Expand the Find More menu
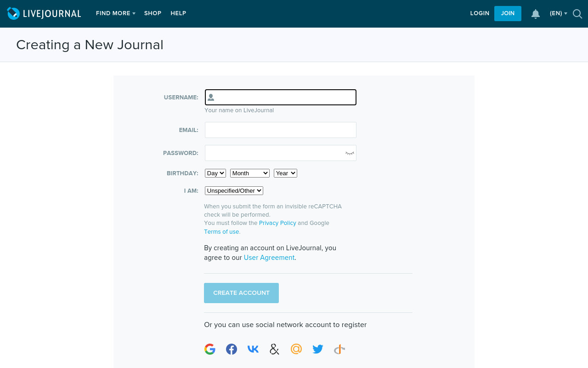 (116, 13)
